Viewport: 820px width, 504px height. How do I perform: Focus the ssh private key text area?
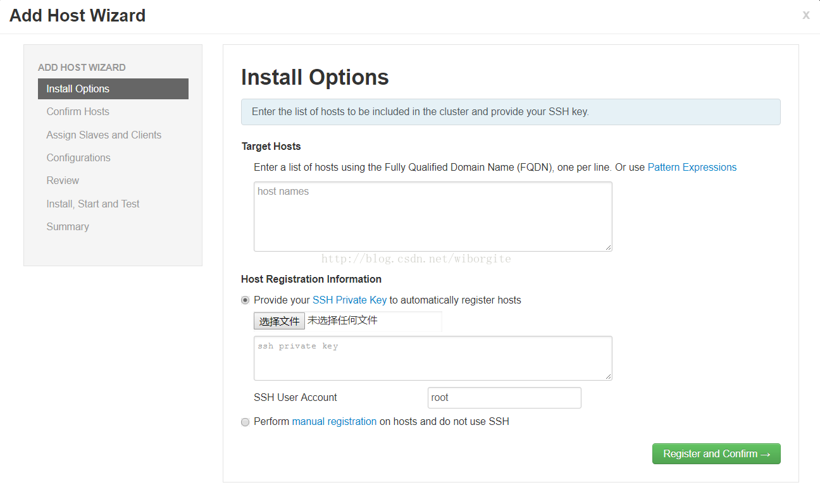point(433,358)
